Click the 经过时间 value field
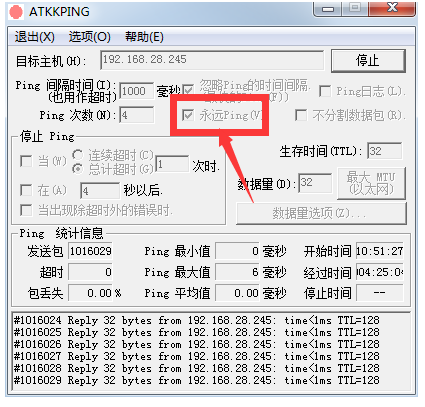425x407 pixels. coord(380,272)
